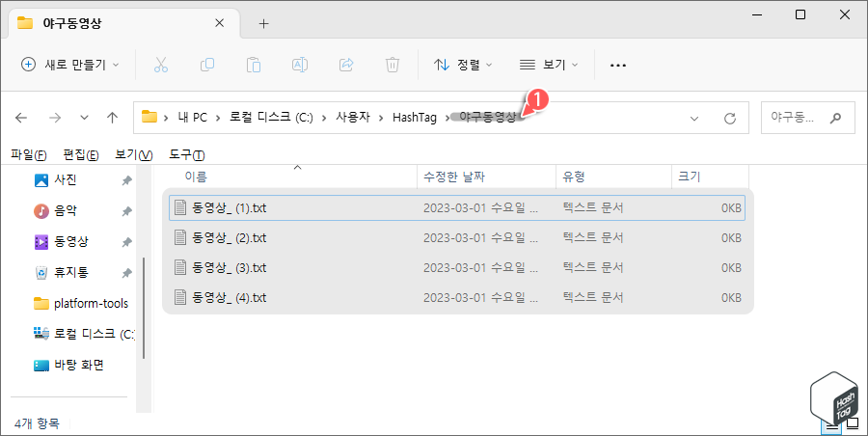Close the 야구동영상 tab
The image size is (868, 436).
pos(219,23)
